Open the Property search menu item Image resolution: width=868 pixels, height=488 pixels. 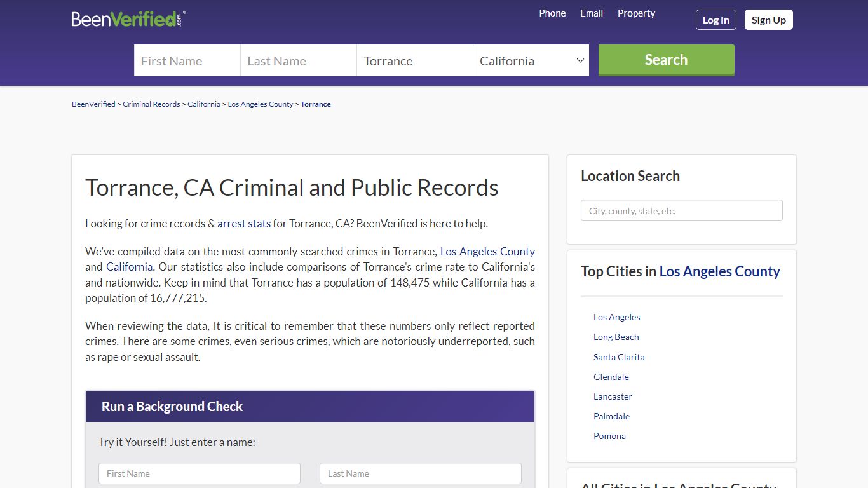636,13
